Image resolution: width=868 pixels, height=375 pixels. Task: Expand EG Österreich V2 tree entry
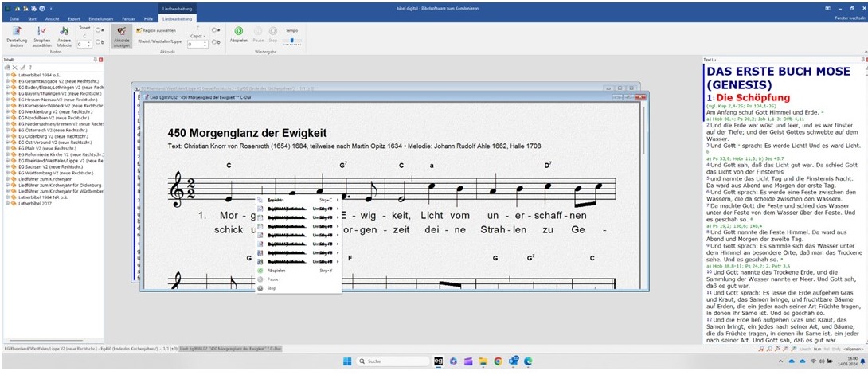(7, 130)
